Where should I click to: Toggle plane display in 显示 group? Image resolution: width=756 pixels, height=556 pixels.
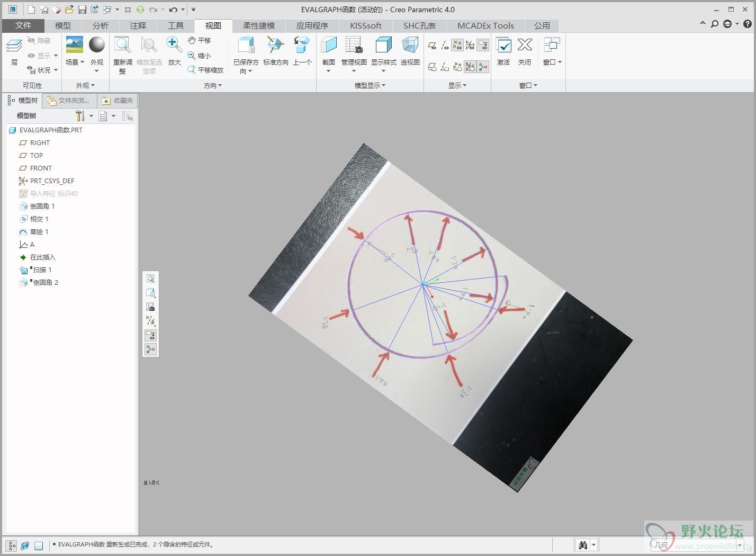[x=432, y=46]
